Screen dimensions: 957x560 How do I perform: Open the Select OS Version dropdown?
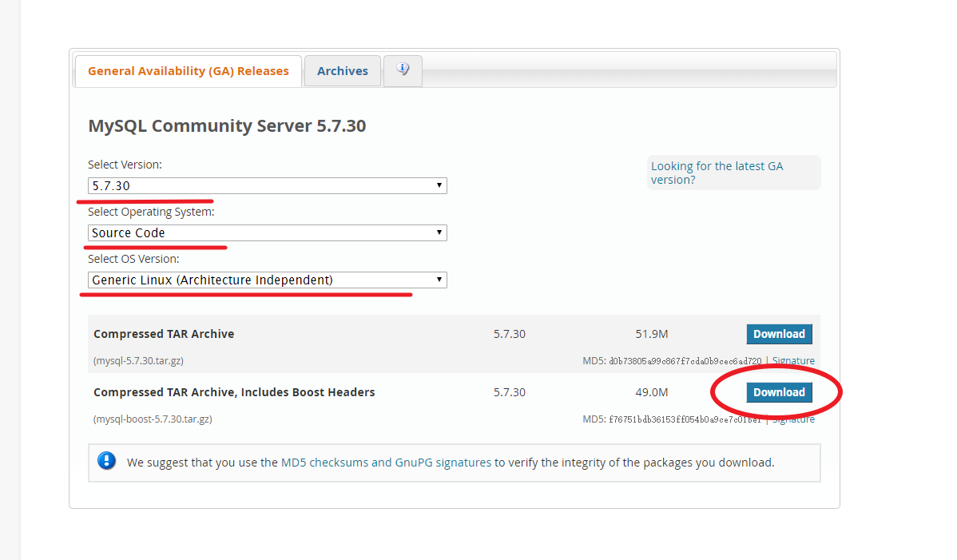click(268, 280)
